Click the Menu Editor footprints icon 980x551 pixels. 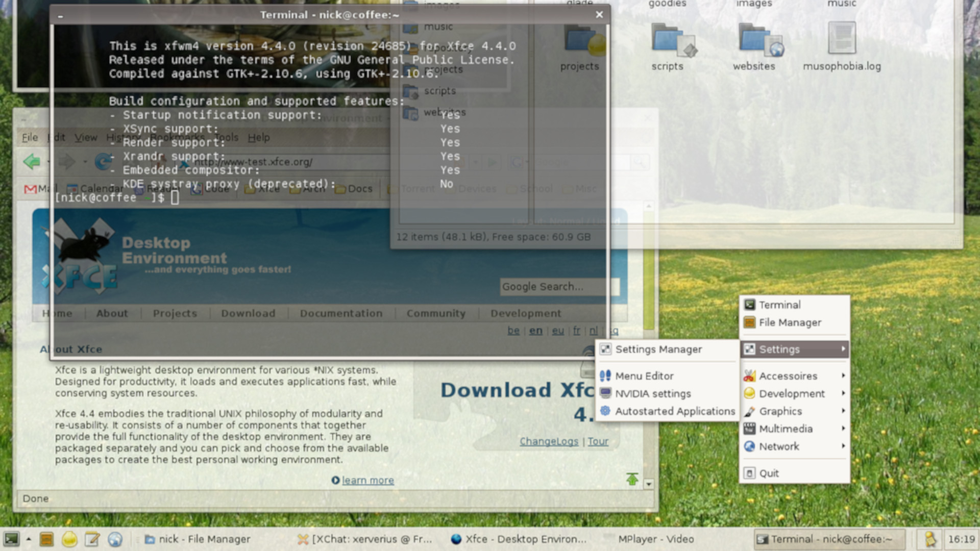click(x=605, y=376)
